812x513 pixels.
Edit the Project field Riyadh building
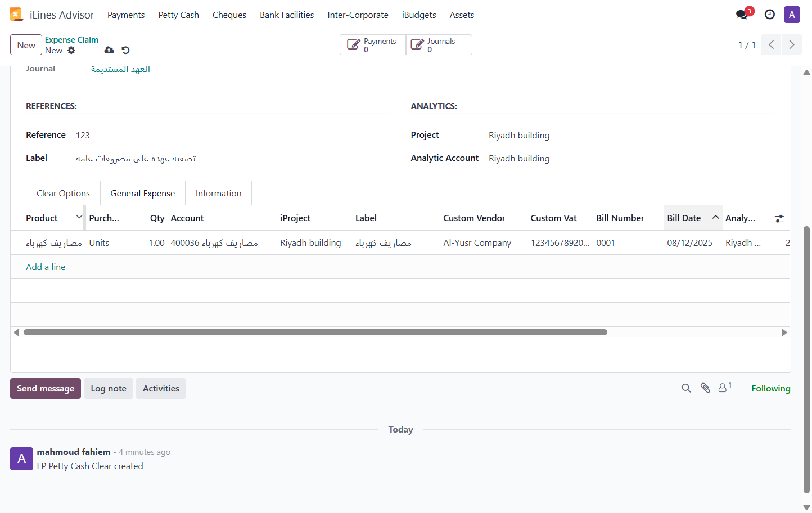tap(519, 135)
